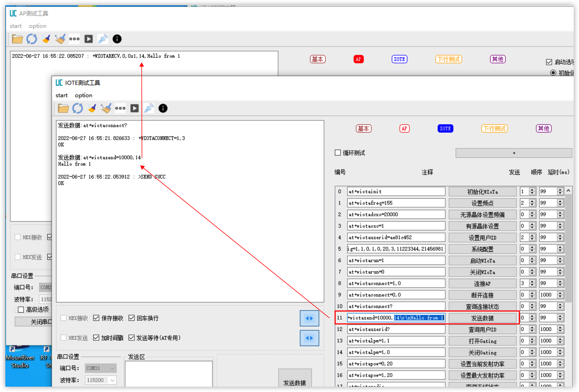Image resolution: width=579 pixels, height=392 pixels.
Task: Click refresh icon in AP tool toolbar
Action: pyautogui.click(x=32, y=39)
